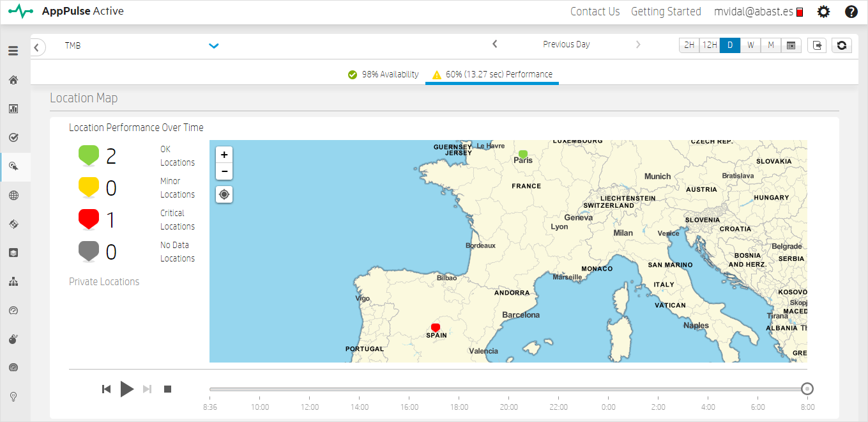Open settings gear icon
Image resolution: width=868 pixels, height=422 pixels.
point(824,12)
